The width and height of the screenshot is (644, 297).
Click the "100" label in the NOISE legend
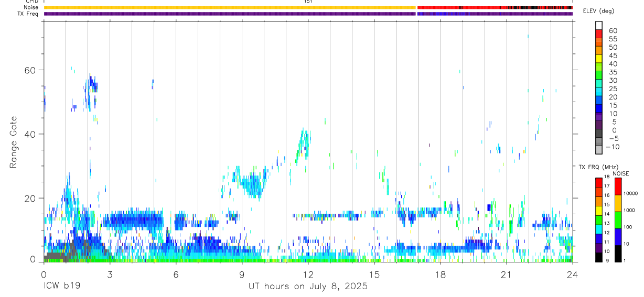coord(628,227)
